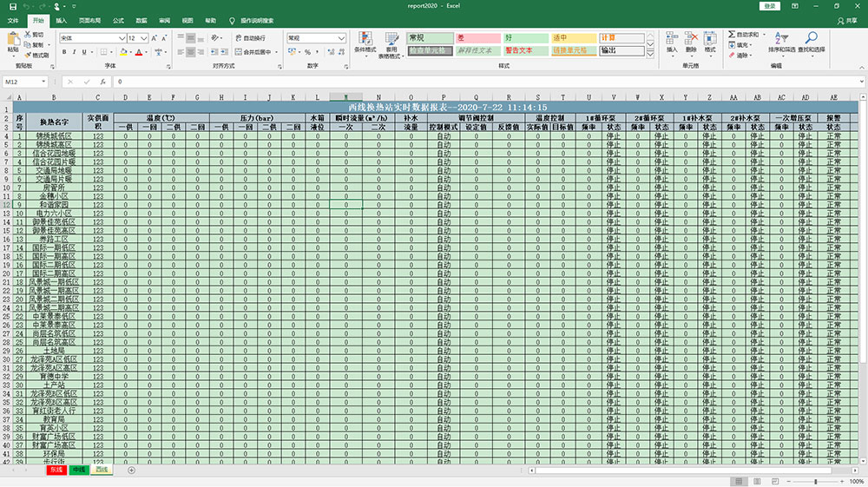Apply the Good (好) cell style swatch
This screenshot has width=868, height=487.
click(x=526, y=37)
